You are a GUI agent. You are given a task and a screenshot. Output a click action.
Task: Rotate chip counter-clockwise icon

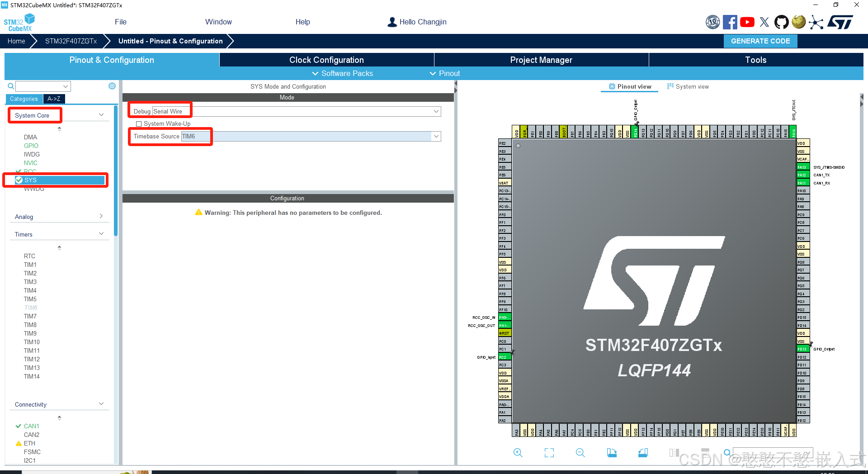tap(643, 453)
